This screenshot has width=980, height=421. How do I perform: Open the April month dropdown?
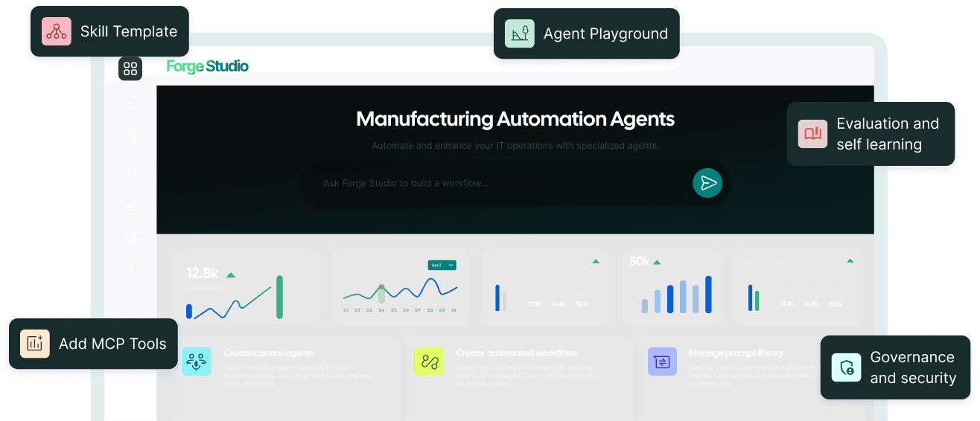pyautogui.click(x=442, y=265)
